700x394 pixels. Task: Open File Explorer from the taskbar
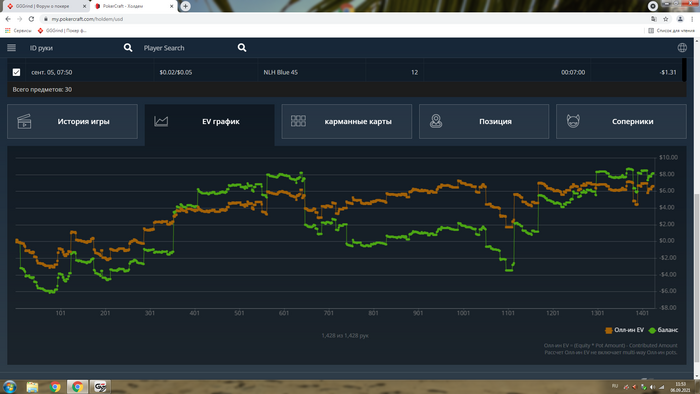pyautogui.click(x=32, y=387)
